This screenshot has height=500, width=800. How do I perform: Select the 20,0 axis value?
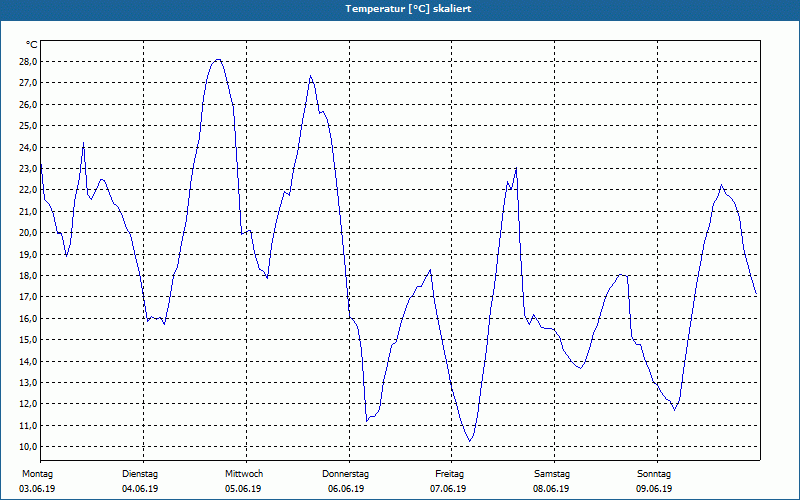click(29, 233)
